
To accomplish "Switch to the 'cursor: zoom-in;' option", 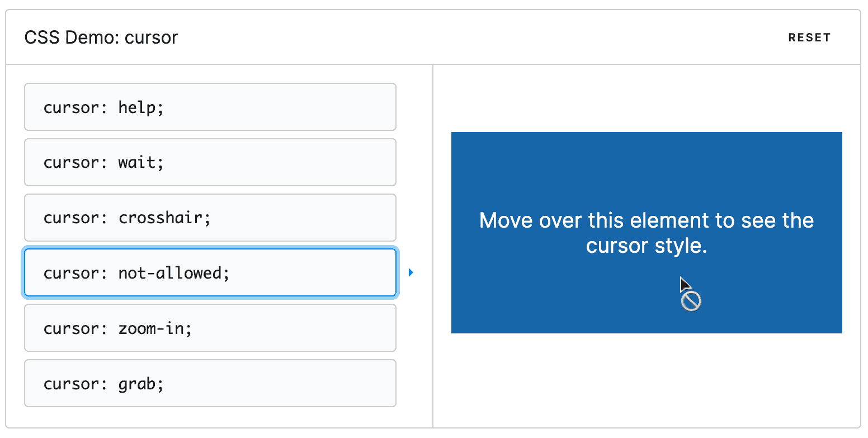I will [210, 328].
